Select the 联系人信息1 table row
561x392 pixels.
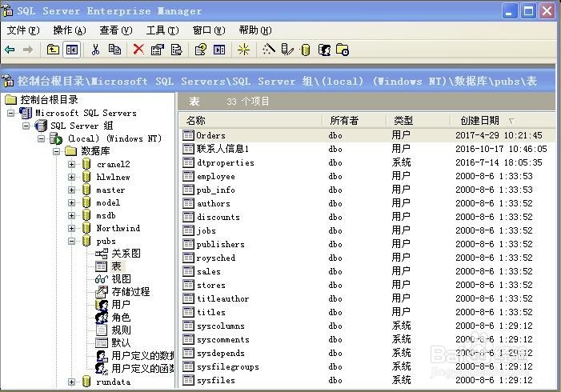click(367, 149)
